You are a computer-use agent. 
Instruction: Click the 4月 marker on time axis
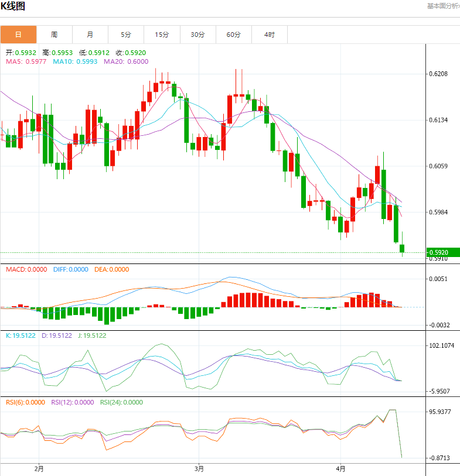pyautogui.click(x=340, y=468)
